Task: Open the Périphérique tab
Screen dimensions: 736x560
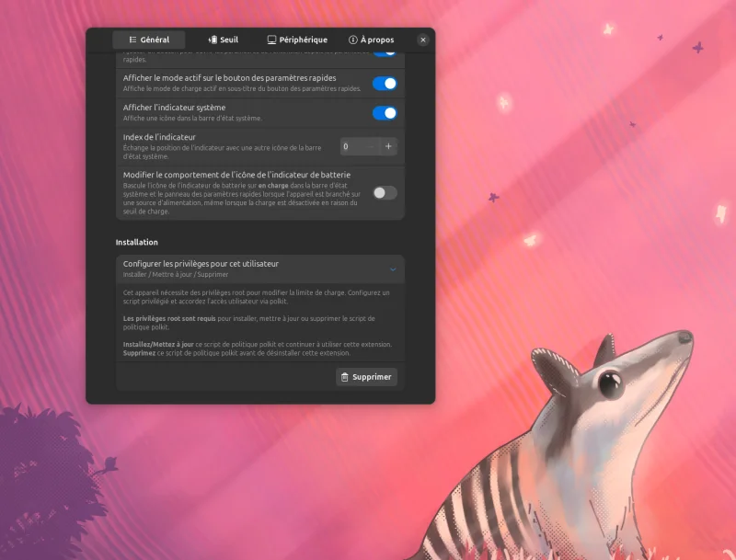Action: tap(297, 40)
